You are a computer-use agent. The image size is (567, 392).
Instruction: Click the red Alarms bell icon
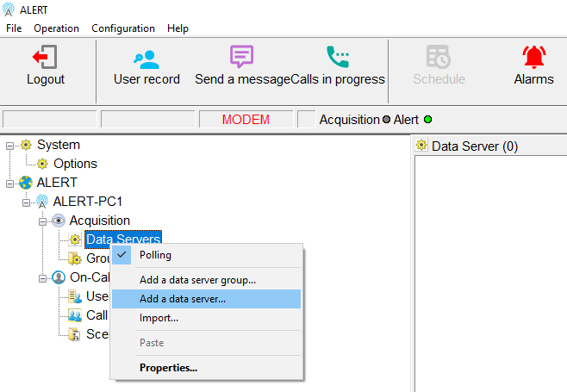(x=533, y=57)
